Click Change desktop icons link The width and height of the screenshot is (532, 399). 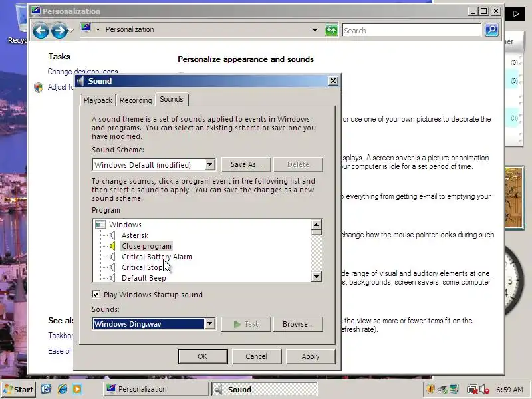[82, 72]
